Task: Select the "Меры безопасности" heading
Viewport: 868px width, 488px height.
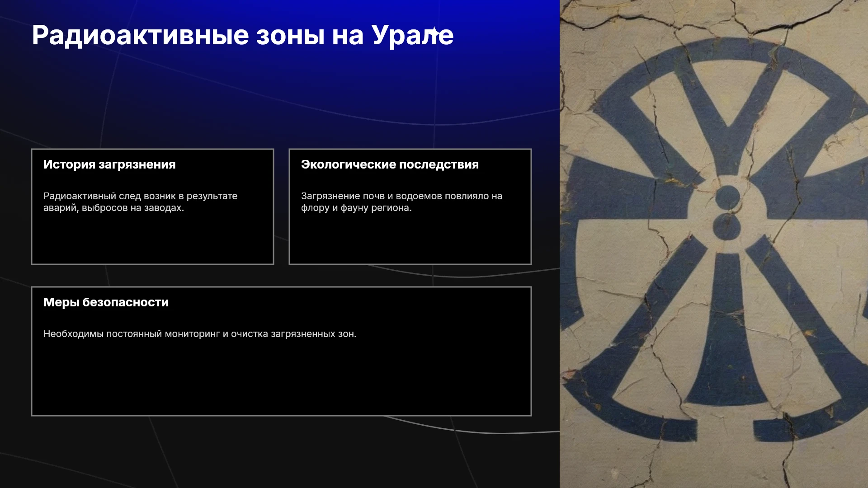Action: click(x=106, y=302)
